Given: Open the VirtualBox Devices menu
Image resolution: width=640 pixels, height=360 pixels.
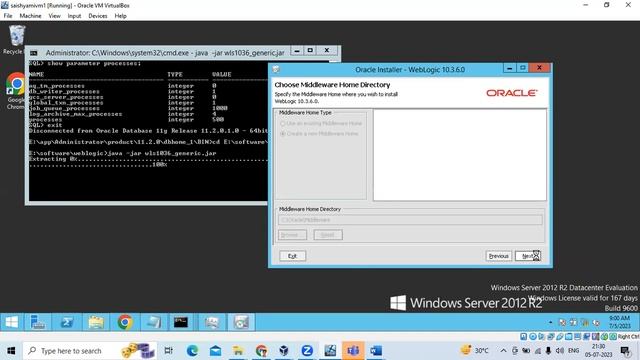Looking at the screenshot, I should pos(98,16).
